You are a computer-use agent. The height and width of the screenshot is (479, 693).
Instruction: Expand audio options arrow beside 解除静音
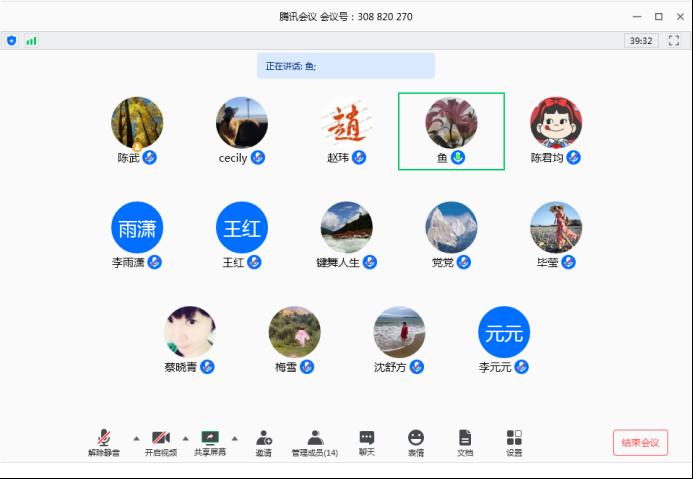click(136, 438)
